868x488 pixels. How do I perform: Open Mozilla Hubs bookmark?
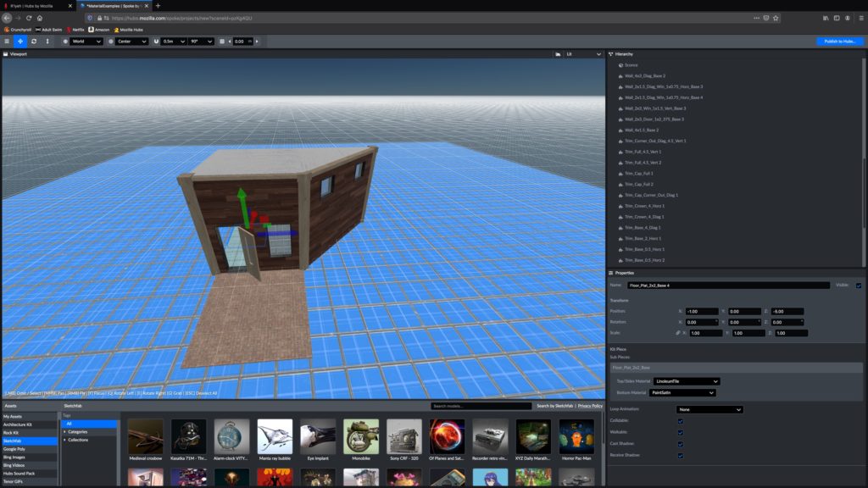coord(129,30)
